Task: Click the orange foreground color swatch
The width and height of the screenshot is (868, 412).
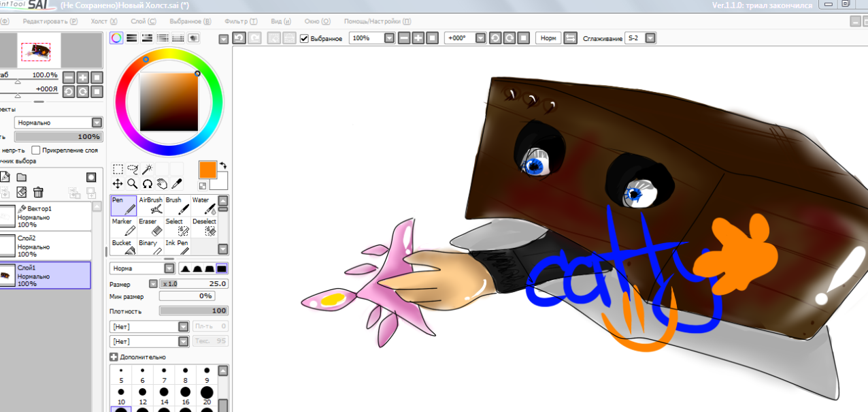Action: click(x=207, y=170)
